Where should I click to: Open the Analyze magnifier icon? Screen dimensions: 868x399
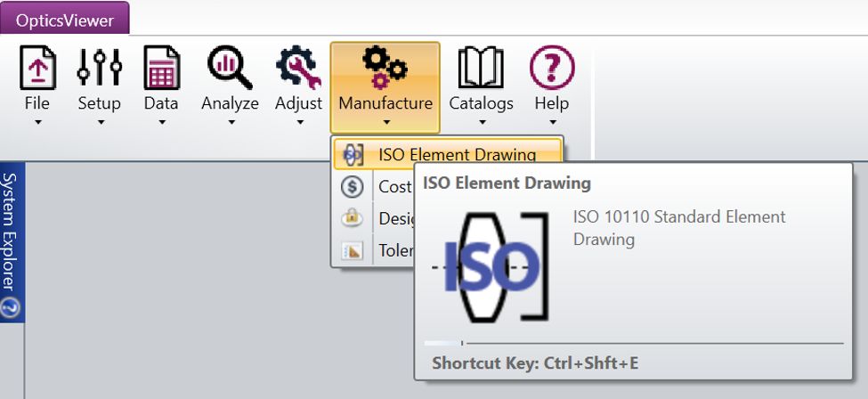coord(230,68)
